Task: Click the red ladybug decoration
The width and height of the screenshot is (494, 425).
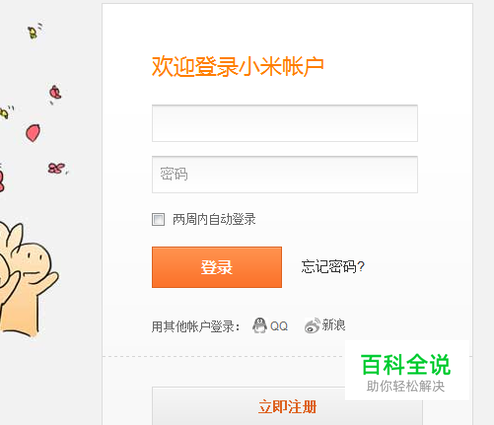Action: [55, 92]
